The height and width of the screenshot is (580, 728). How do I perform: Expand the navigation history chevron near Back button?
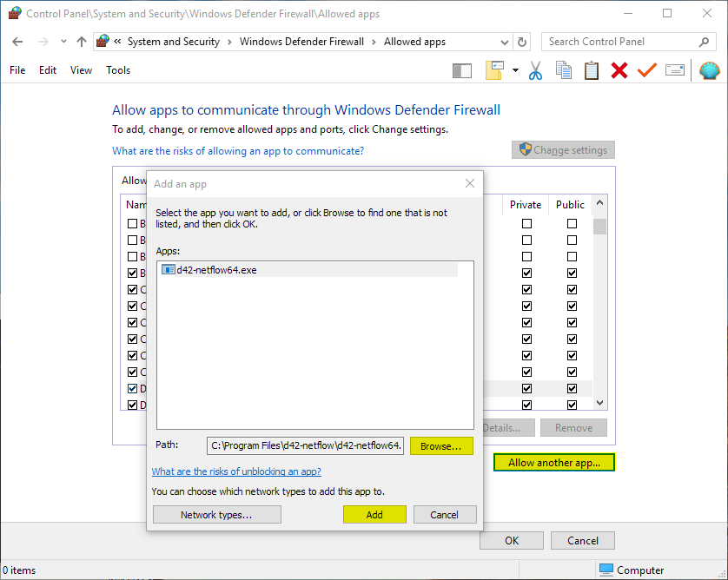[63, 41]
